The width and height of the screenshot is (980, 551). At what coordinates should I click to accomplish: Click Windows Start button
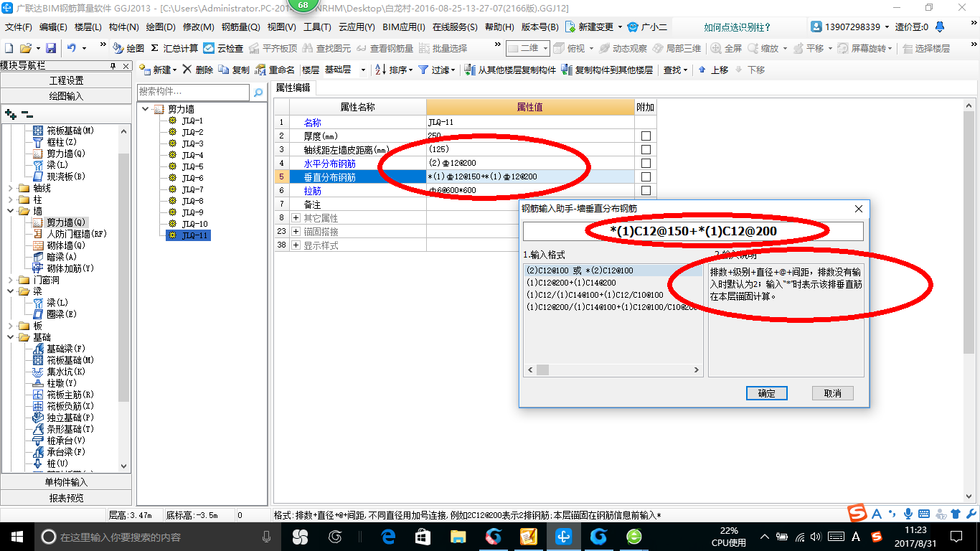[17, 537]
